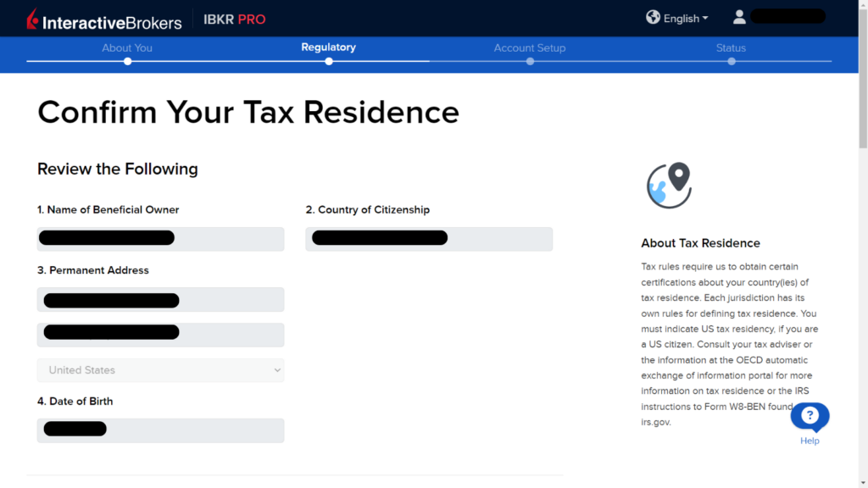Click the Date of Birth field
This screenshot has width=868, height=488.
[x=160, y=430]
